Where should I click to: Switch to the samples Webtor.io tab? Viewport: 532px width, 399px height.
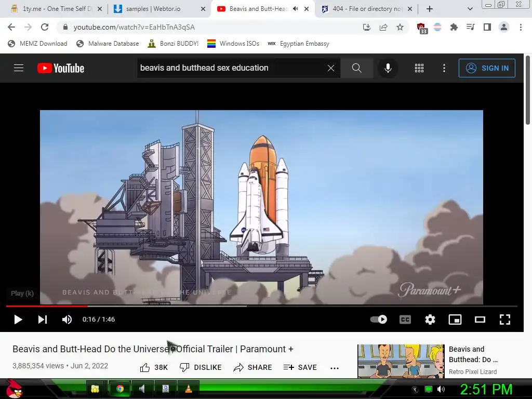(159, 9)
